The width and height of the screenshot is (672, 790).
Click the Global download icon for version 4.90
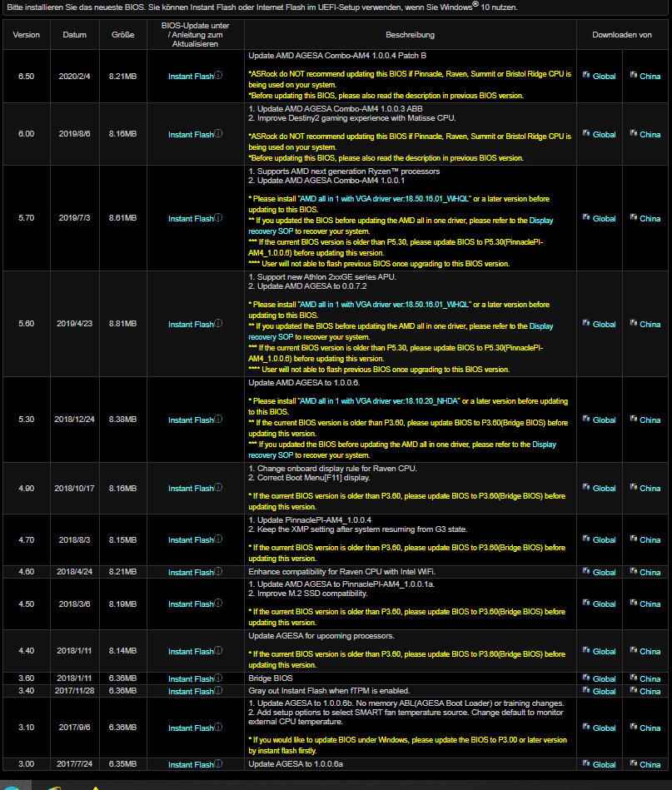(x=585, y=487)
